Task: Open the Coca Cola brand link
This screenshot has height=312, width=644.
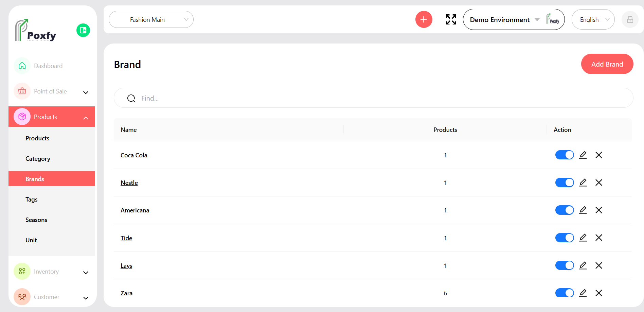Action: tap(134, 155)
